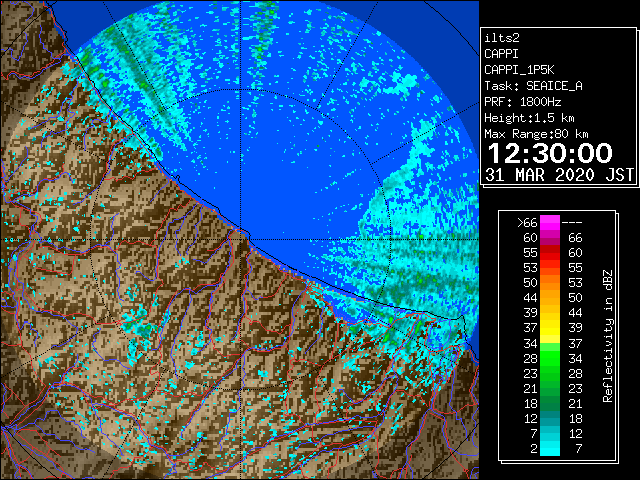
Task: Click the ">66" legend value
Action: (527, 223)
